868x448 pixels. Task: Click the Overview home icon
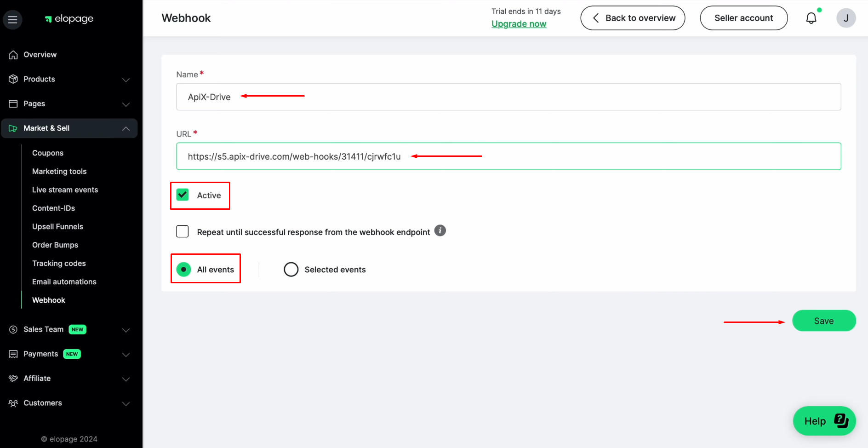(13, 55)
